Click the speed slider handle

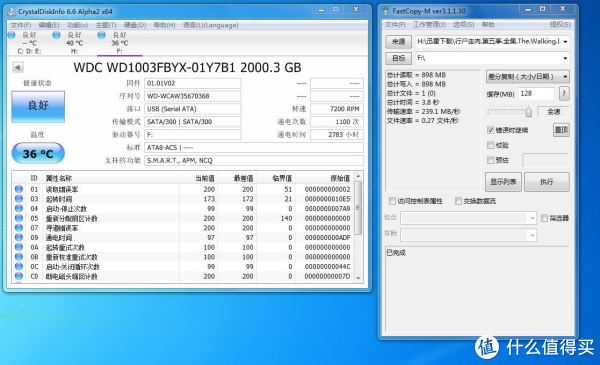coord(528,112)
